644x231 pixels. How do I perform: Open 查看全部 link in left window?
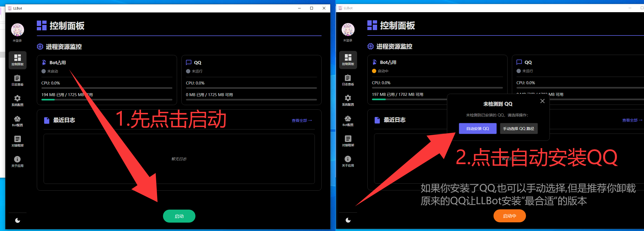(302, 121)
